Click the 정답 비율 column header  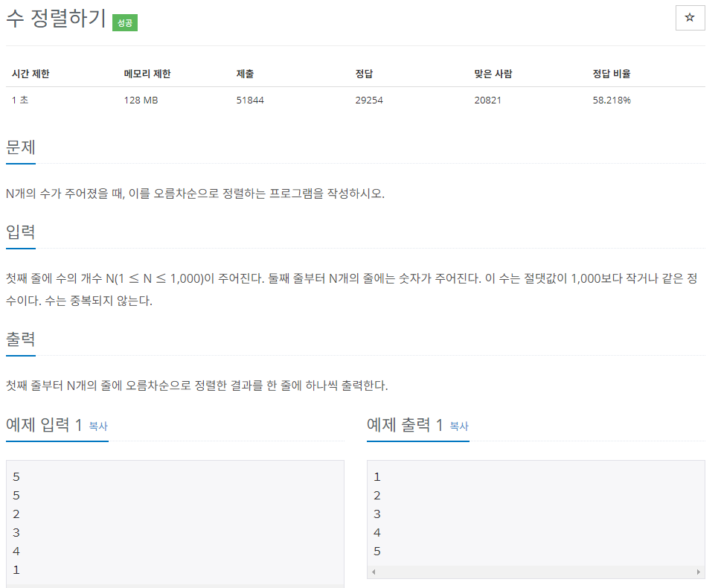pos(611,74)
